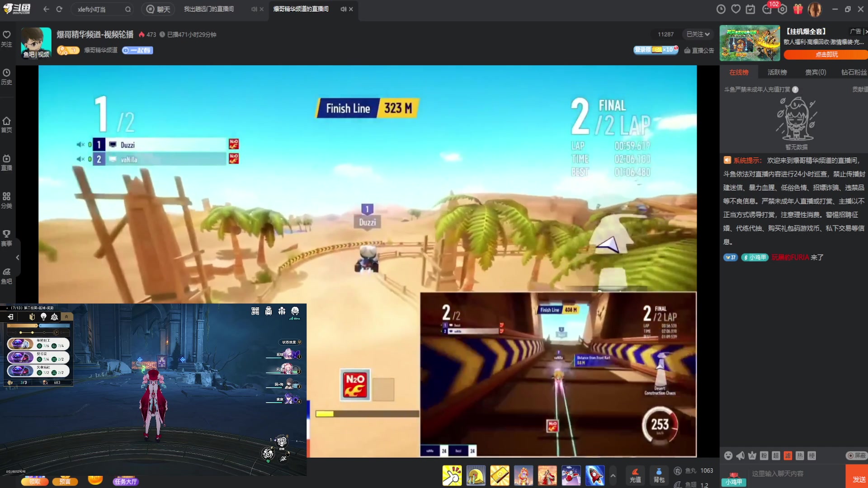Image resolution: width=868 pixels, height=488 pixels.
Task: Switch to 聊天 chat tab
Action: (x=158, y=9)
